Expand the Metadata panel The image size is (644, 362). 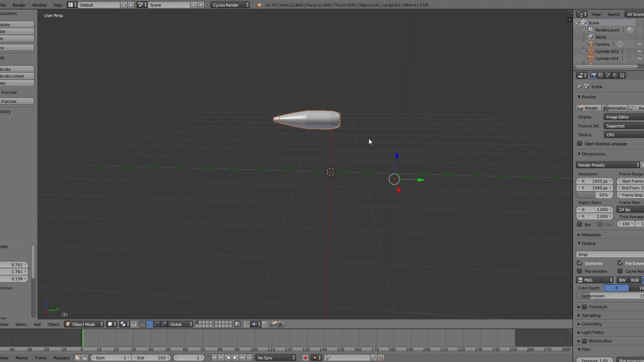tap(591, 235)
